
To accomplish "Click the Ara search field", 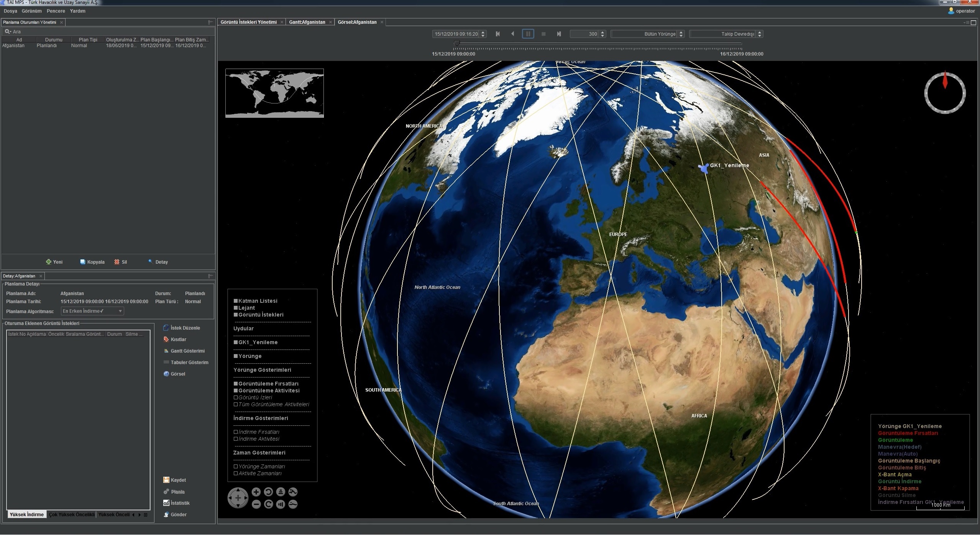I will point(108,32).
